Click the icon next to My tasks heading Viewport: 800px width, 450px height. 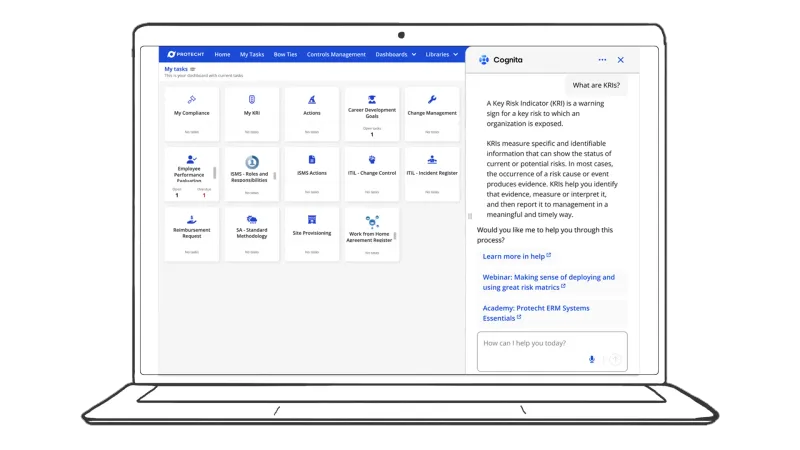point(193,69)
